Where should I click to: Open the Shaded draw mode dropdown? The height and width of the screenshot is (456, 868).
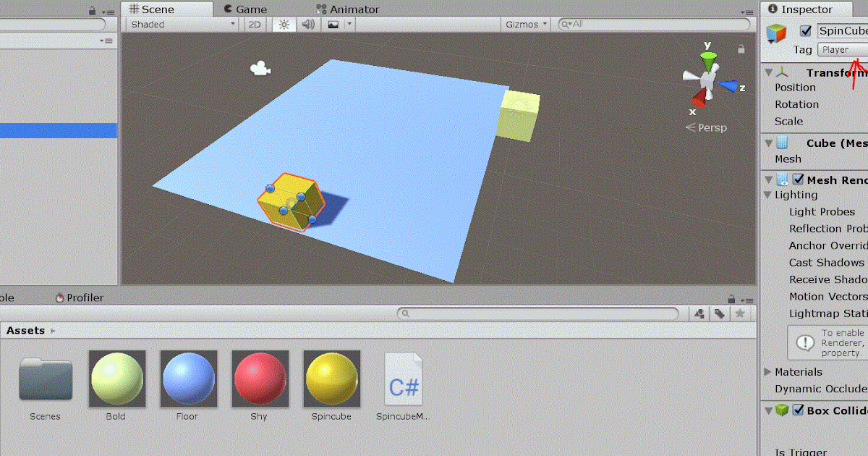(179, 24)
